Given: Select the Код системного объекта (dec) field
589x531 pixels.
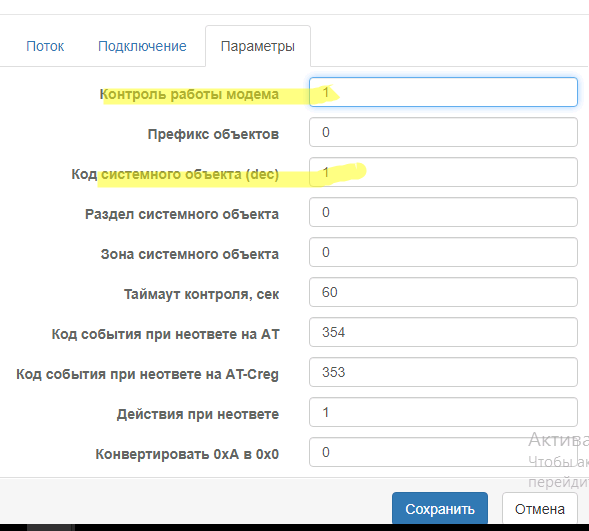Looking at the screenshot, I should click(443, 172).
